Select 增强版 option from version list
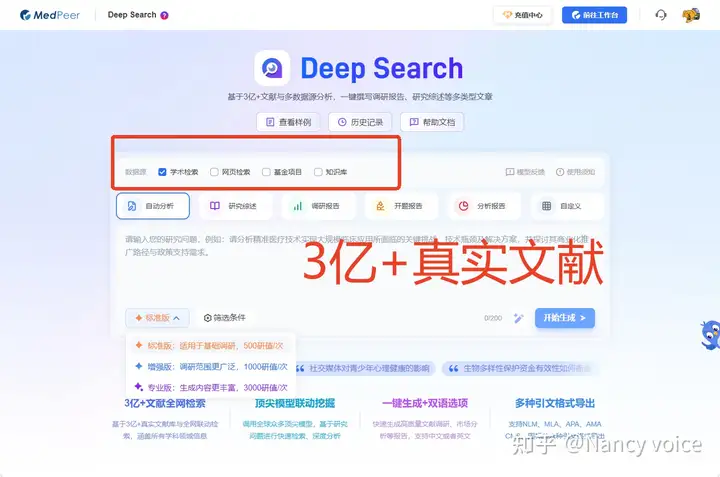Screen dimensions: 720x477 [211, 366]
